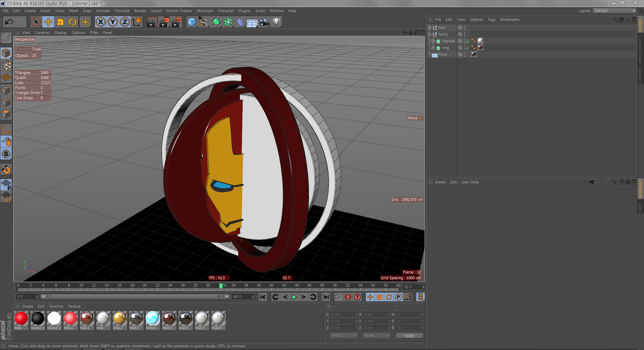Toggle Snap enable S icon
Image resolution: width=644 pixels, height=350 pixels.
[x=6, y=154]
